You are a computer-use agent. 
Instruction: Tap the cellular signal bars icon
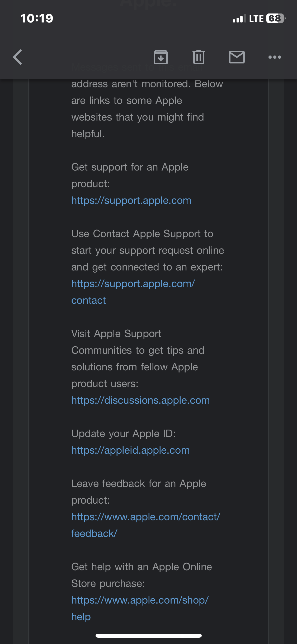click(239, 19)
